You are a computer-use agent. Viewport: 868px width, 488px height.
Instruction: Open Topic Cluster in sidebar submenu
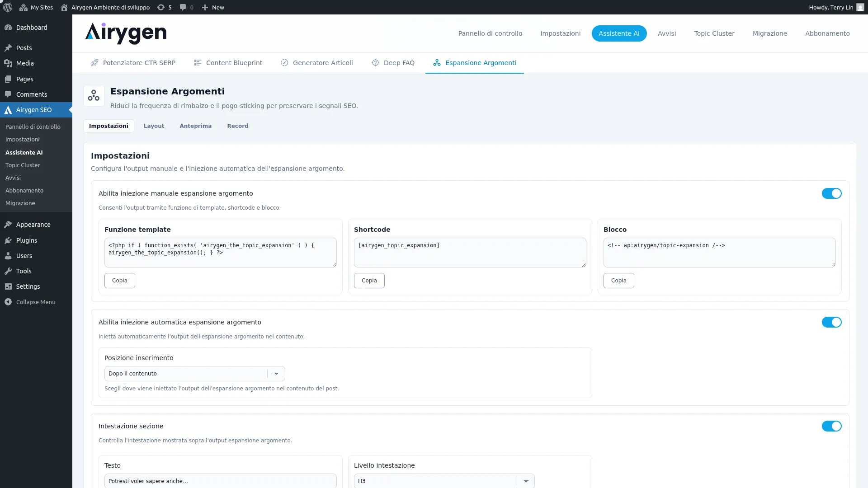pyautogui.click(x=23, y=165)
